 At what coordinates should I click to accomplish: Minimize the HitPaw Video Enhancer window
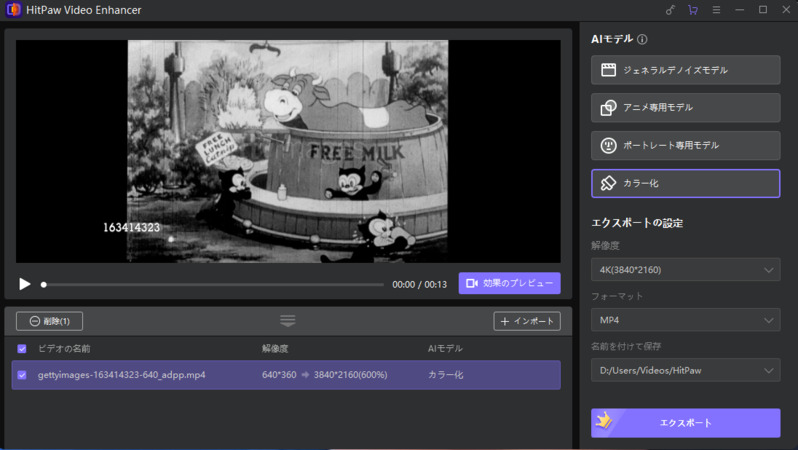click(739, 10)
